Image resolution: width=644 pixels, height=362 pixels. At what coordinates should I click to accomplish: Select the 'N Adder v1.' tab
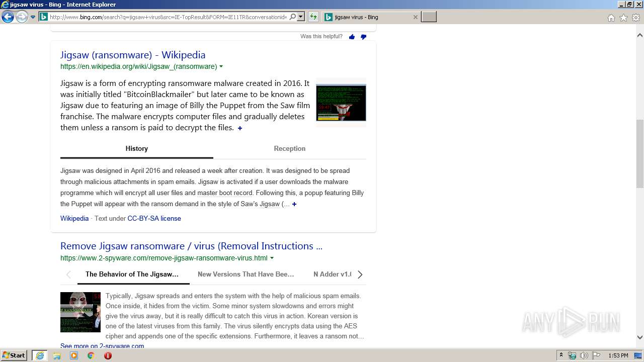[x=332, y=275]
